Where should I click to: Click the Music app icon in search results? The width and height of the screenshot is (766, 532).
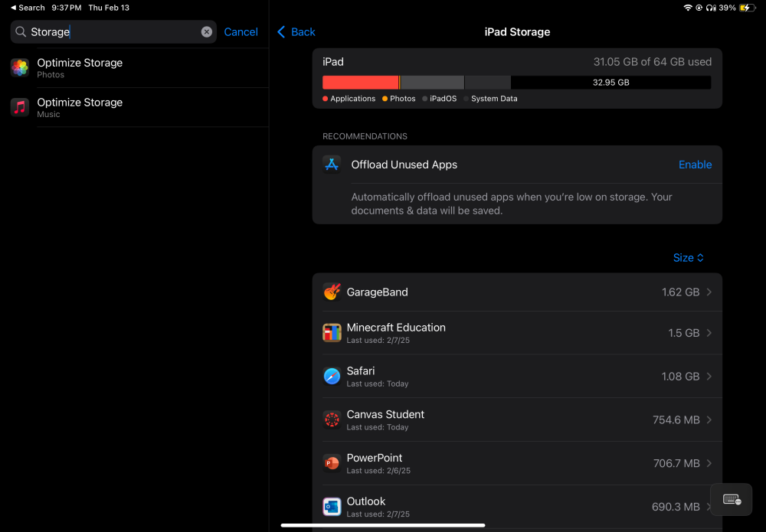pos(20,107)
